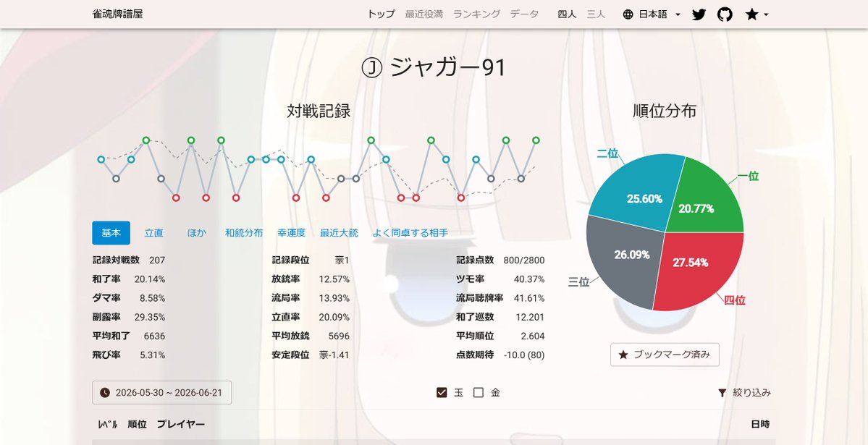Image resolution: width=868 pixels, height=445 pixels.
Task: Select the 和銃分布 tab
Action: point(243,233)
